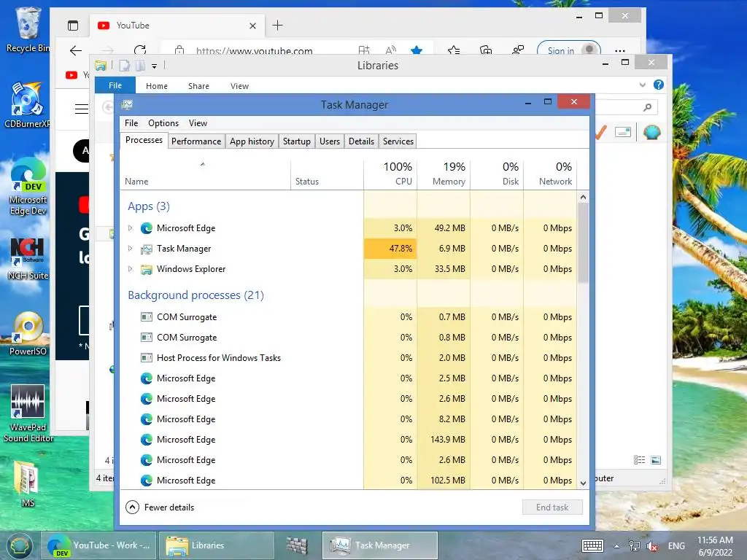Click the Libraries search magnifier icon
This screenshot has height=560, width=747.
647,108
